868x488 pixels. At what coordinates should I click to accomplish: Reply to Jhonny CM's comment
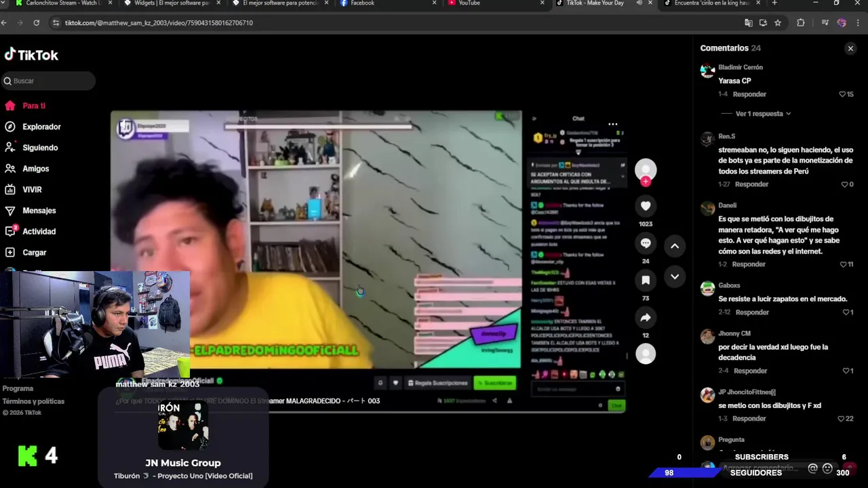[x=751, y=371]
